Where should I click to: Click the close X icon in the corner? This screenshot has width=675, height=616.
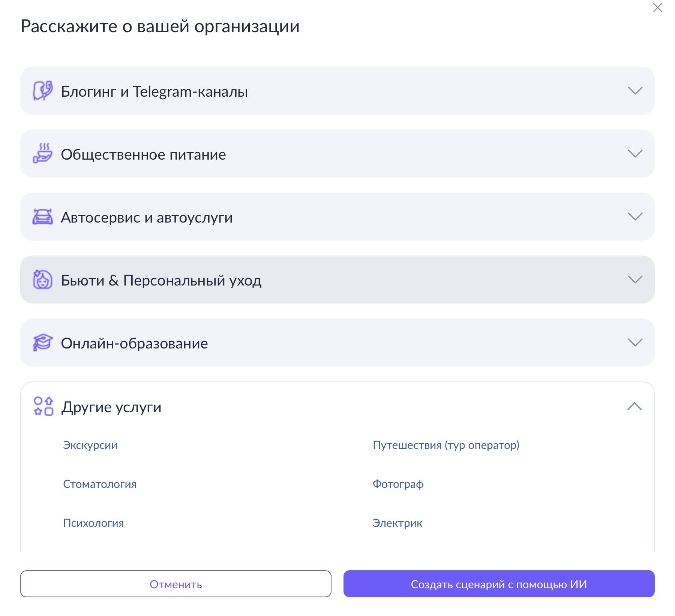658,7
